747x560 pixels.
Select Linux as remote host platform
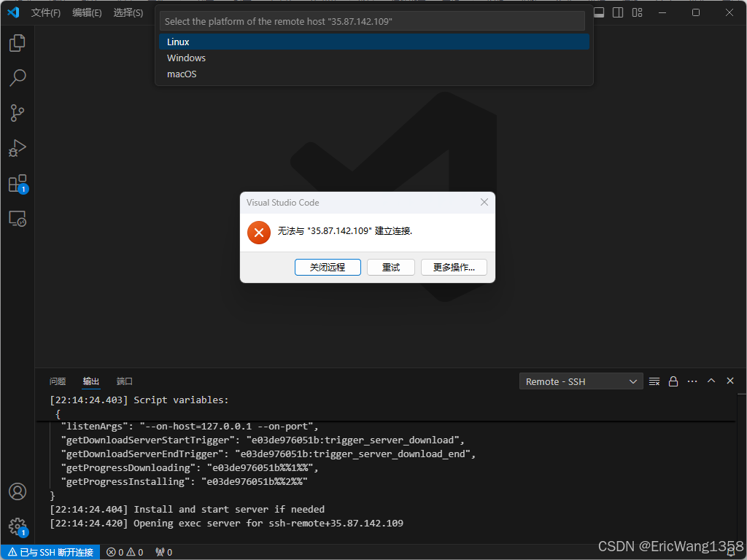(x=374, y=42)
